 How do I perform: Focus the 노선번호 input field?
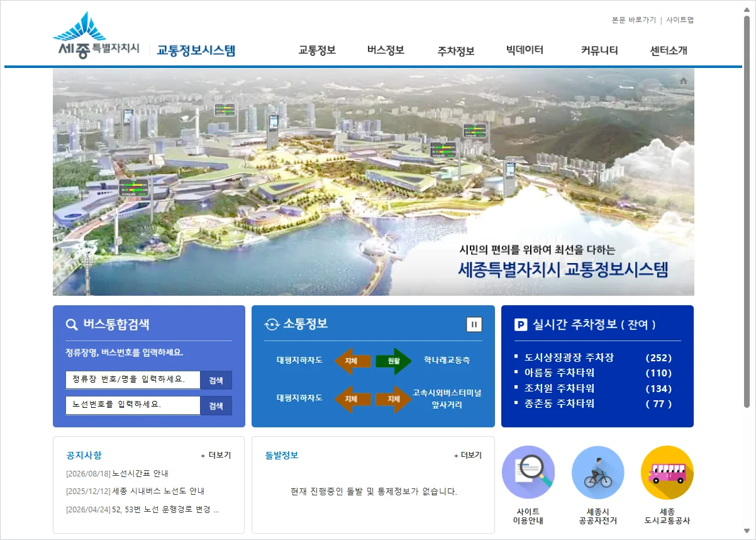[133, 405]
